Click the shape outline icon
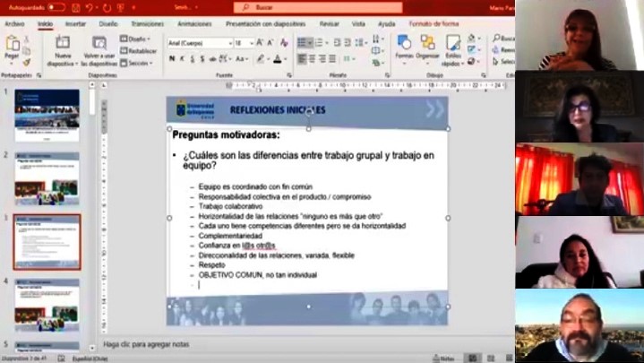 [x=473, y=49]
